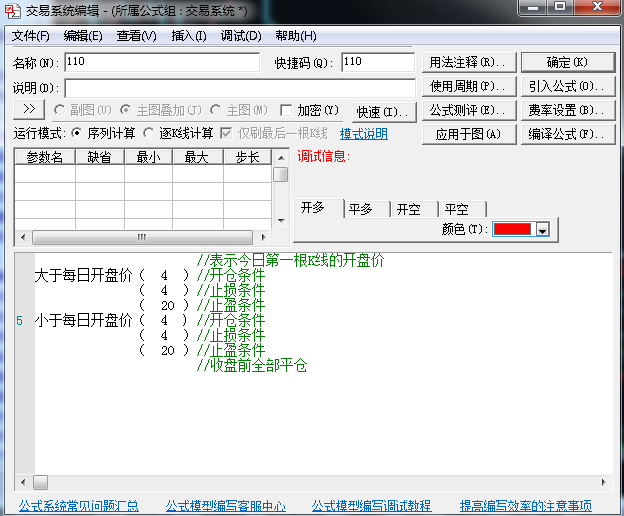Select the 主图 radio button
This screenshot has height=516, width=624.
pyautogui.click(x=216, y=110)
